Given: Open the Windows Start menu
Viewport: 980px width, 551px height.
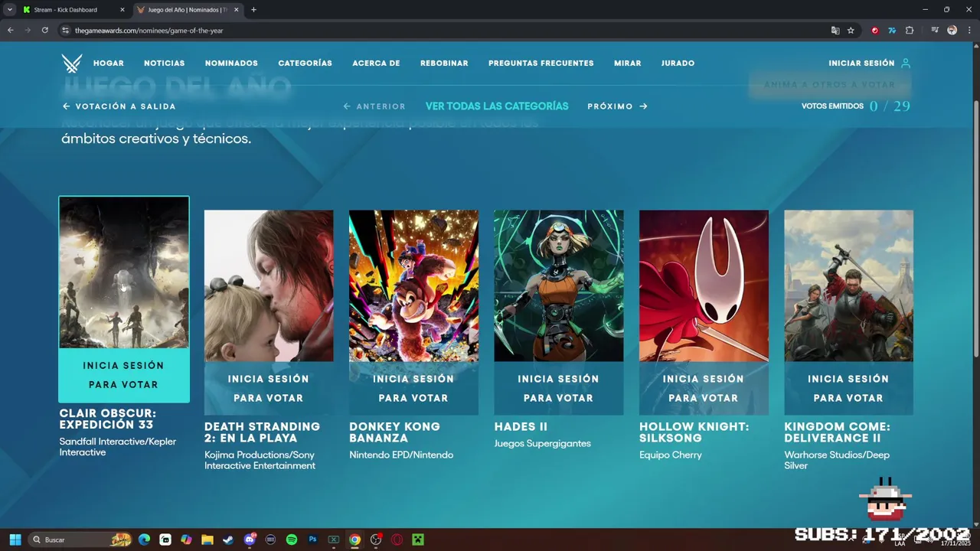Looking at the screenshot, I should (15, 540).
